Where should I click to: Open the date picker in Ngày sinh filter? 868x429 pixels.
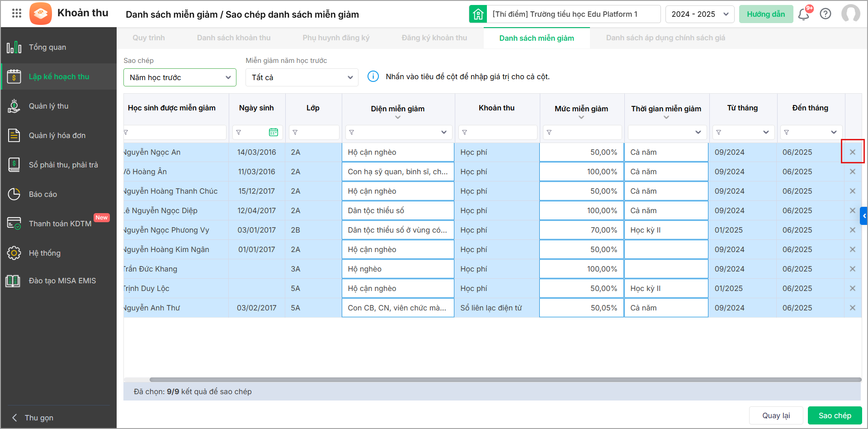pos(274,132)
